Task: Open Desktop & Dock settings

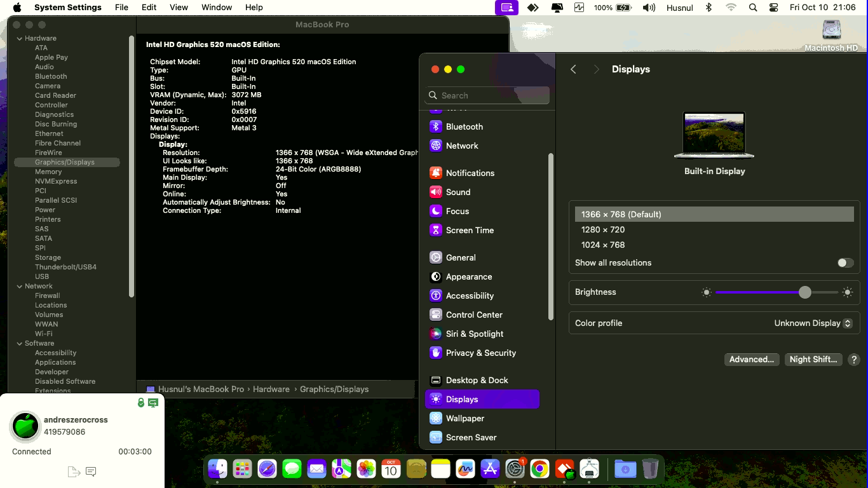Action: coord(482,381)
